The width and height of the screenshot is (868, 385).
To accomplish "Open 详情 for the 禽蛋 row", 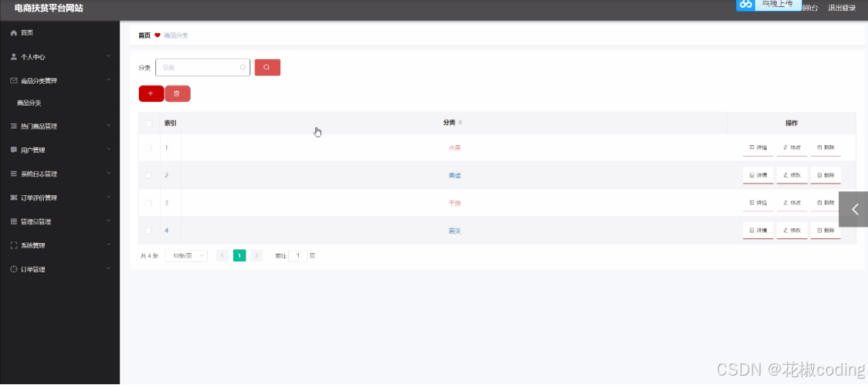I will pos(758,176).
